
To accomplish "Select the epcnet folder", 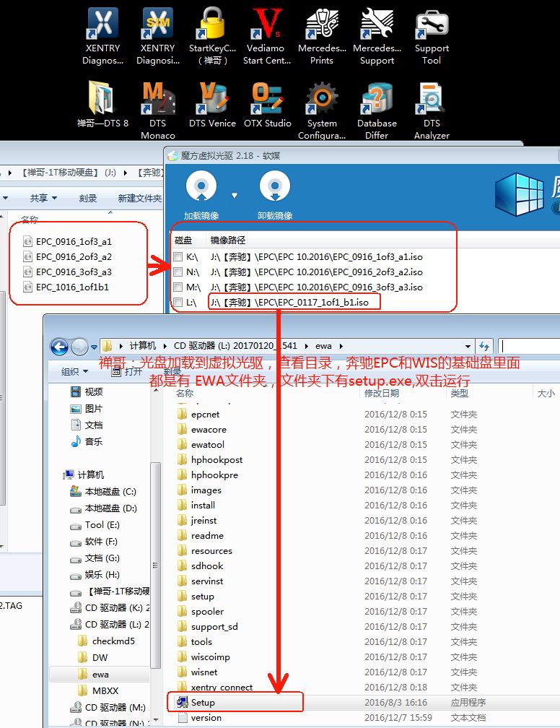I will click(x=198, y=414).
